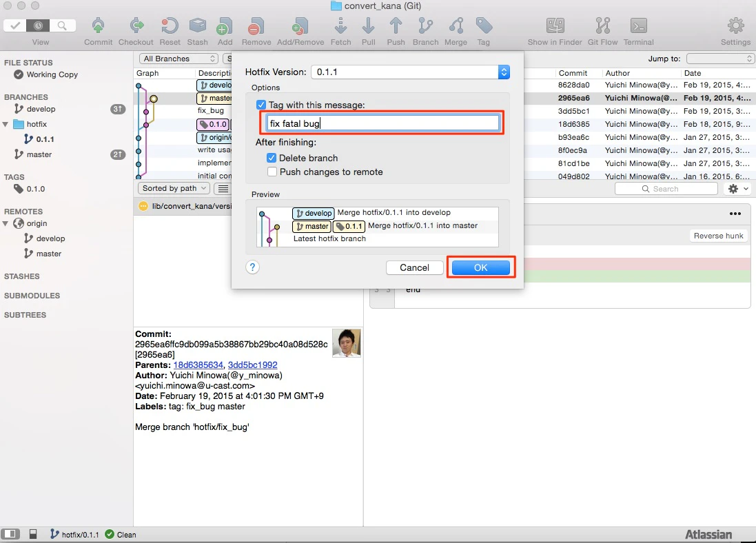Collapse the origin remote tree
756x543 pixels.
(x=6, y=224)
